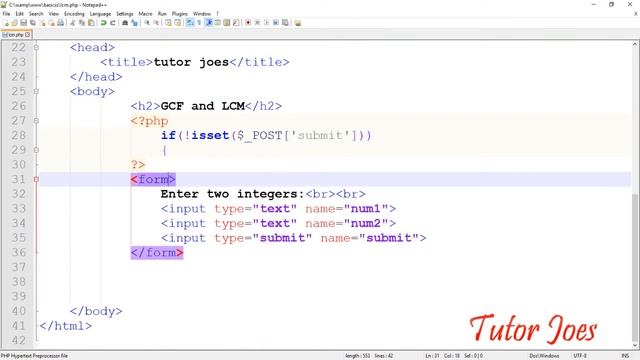Viewport: 640px width, 360px height.
Task: Open the Language menu
Action: coord(100,13)
